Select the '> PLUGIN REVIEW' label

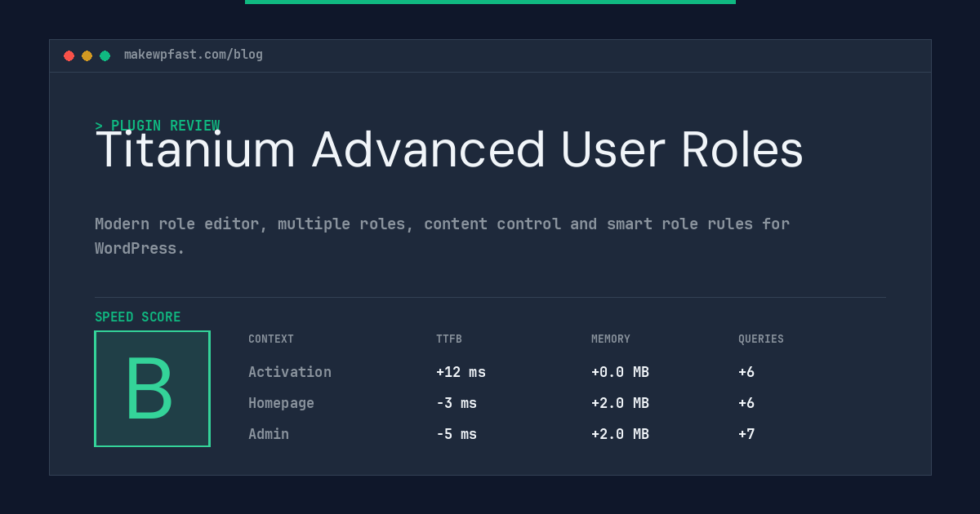point(158,126)
